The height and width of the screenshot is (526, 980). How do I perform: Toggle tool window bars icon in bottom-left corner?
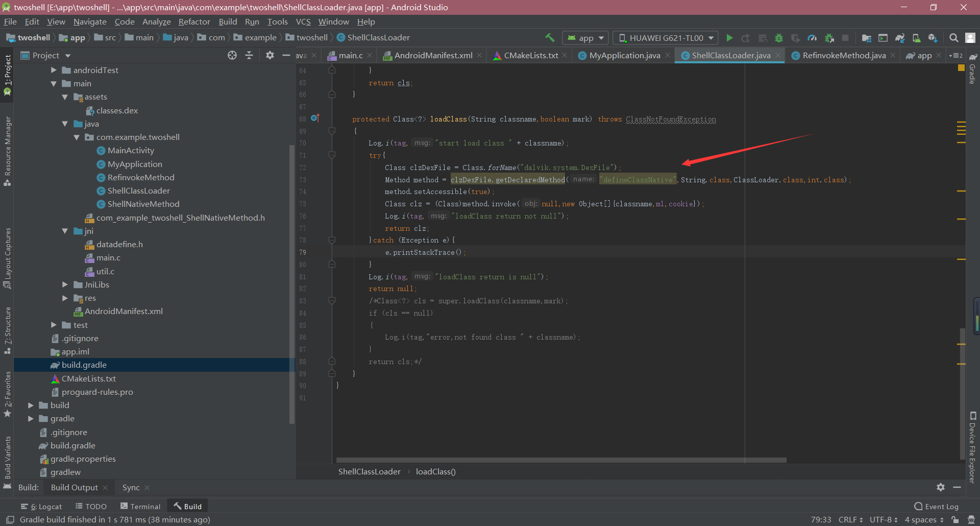point(10,519)
